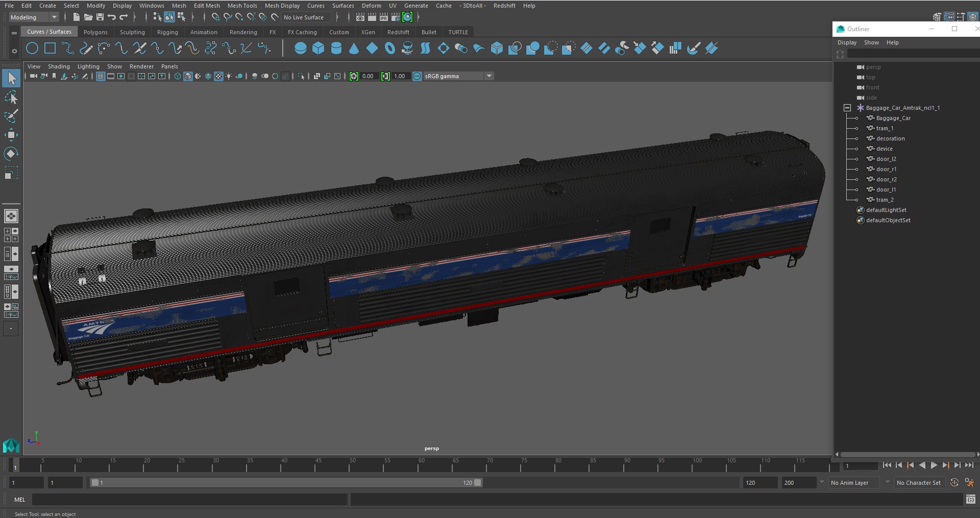Image resolution: width=980 pixels, height=518 pixels.
Task: Open viewport Renderer menu
Action: (x=141, y=66)
